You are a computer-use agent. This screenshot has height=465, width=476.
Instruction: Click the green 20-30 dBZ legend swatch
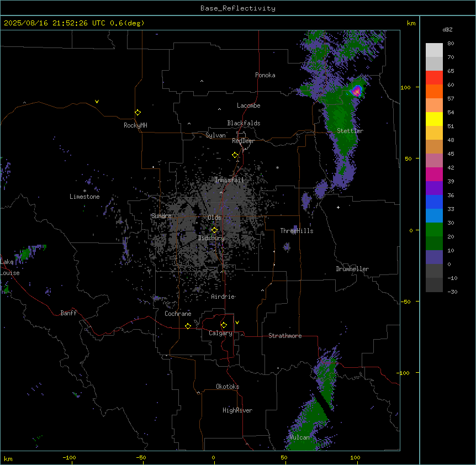[434, 230]
